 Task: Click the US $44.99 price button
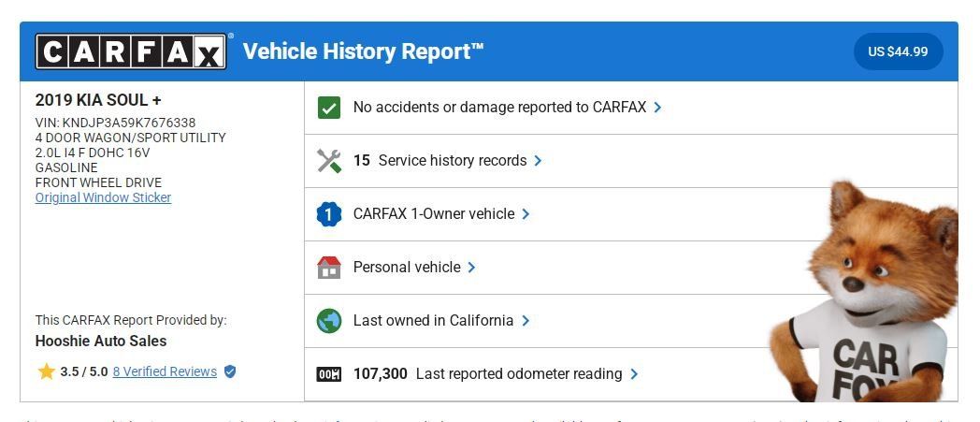[898, 51]
